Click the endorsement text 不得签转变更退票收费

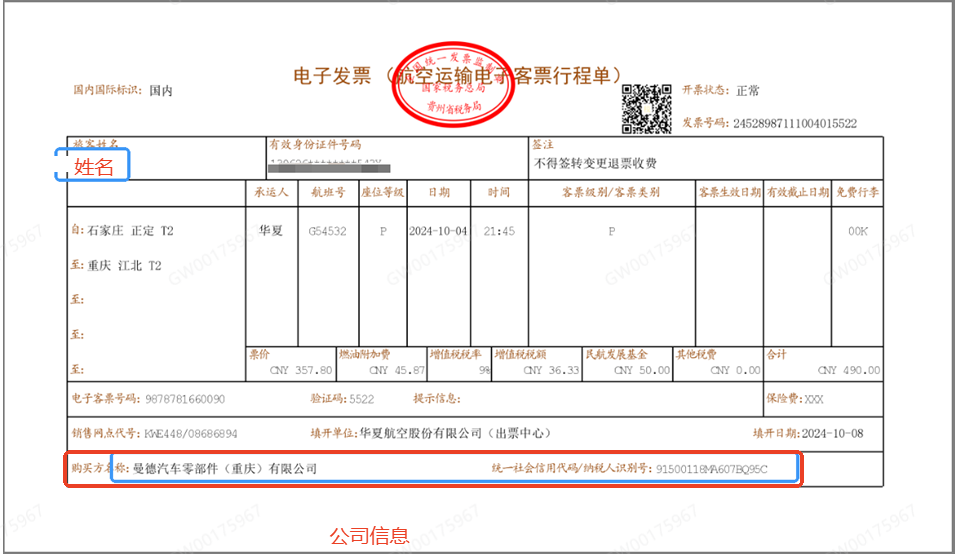[595, 164]
